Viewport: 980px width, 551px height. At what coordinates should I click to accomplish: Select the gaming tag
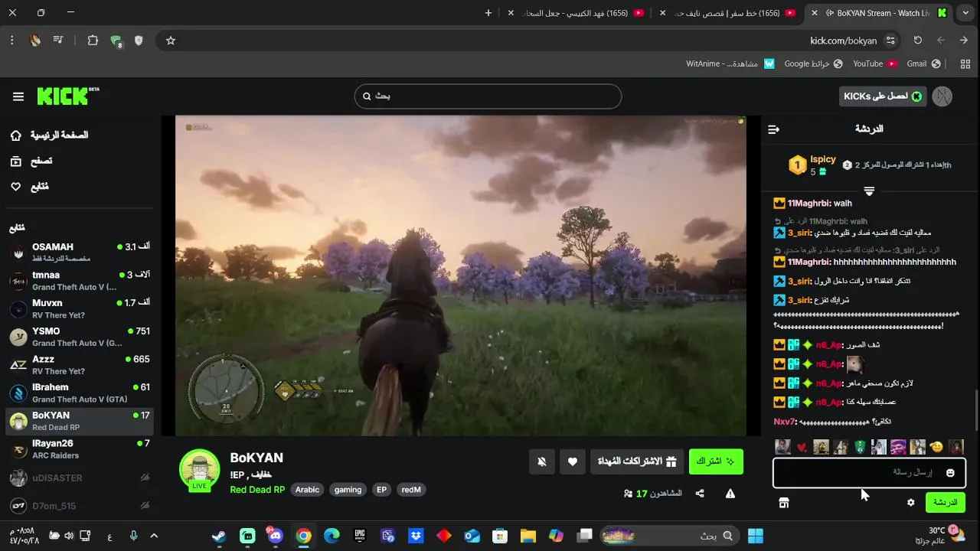(x=348, y=490)
